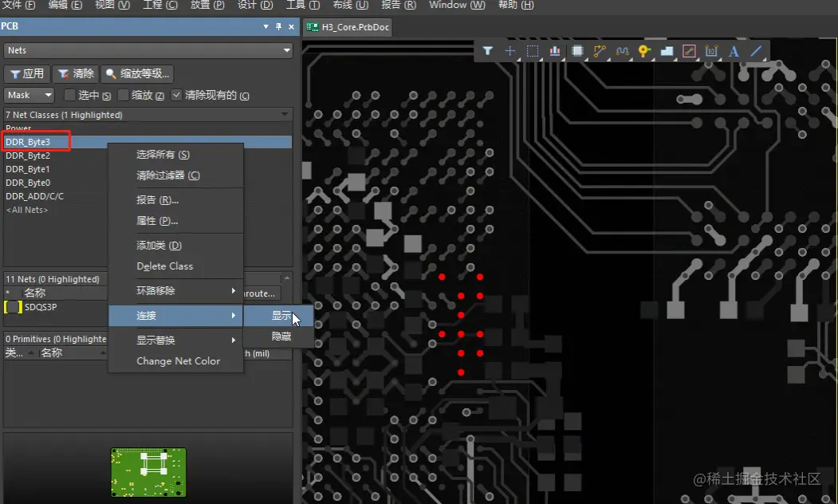838x504 pixels.
Task: Click the differential pair routing icon
Action: (x=622, y=50)
